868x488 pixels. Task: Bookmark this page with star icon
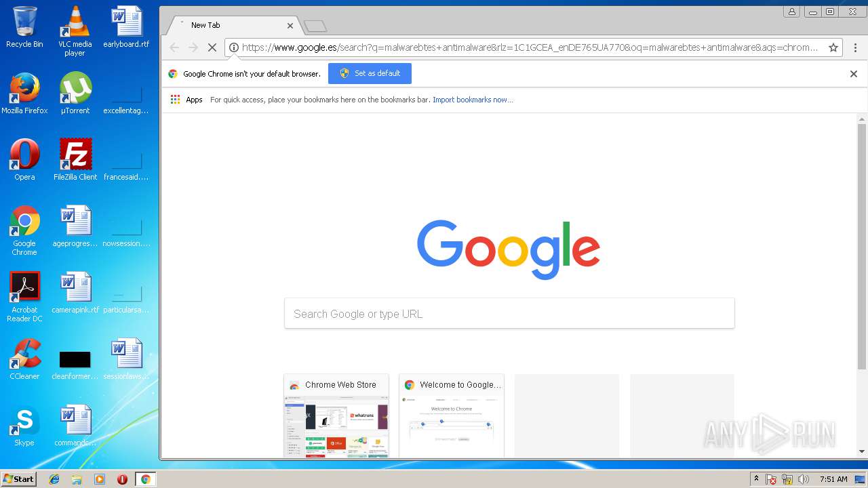coord(833,47)
